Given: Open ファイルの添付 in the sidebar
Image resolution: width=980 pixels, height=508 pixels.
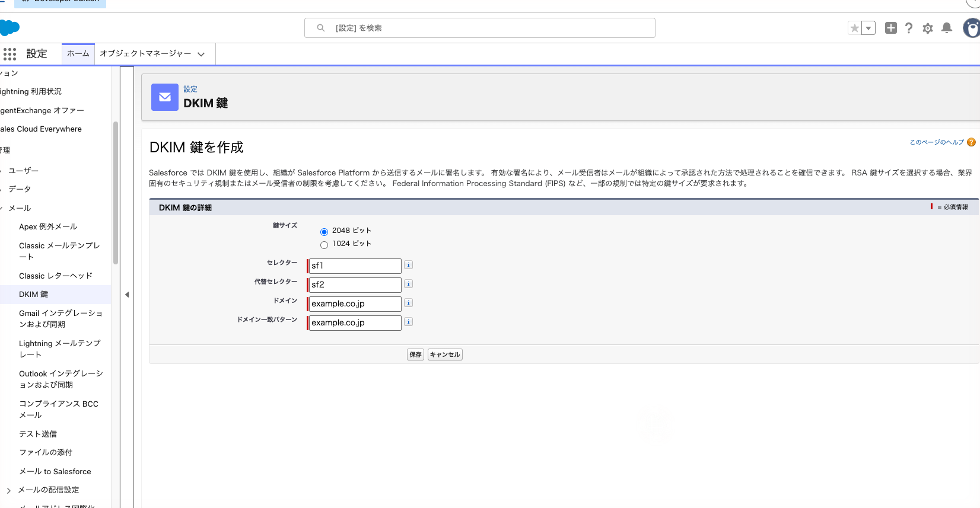Looking at the screenshot, I should tap(46, 452).
